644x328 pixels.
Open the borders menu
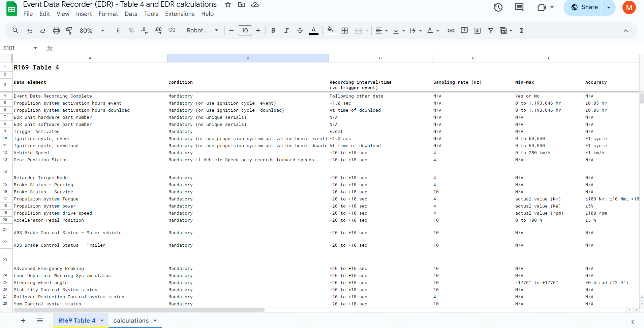(x=344, y=30)
